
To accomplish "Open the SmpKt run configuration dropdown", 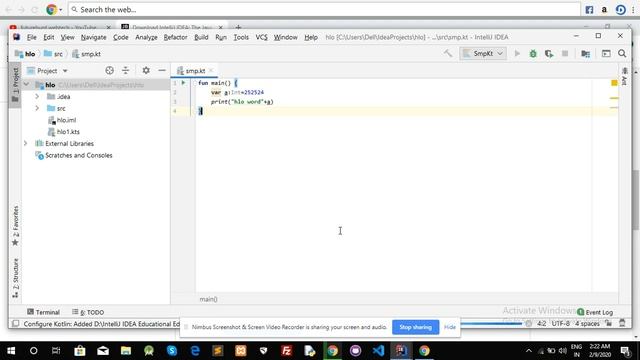I will [483, 53].
